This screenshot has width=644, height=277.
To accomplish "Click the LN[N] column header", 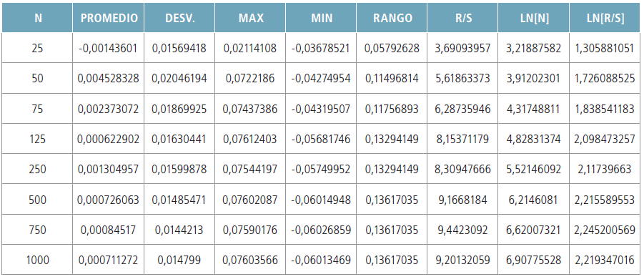I will 533,18.
